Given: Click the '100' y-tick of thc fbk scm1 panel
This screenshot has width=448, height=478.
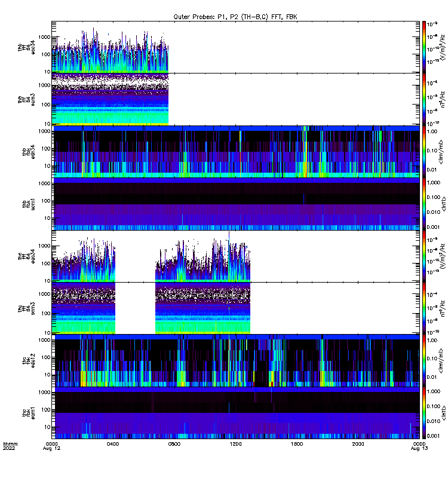Looking at the screenshot, I should pyautogui.click(x=46, y=410).
